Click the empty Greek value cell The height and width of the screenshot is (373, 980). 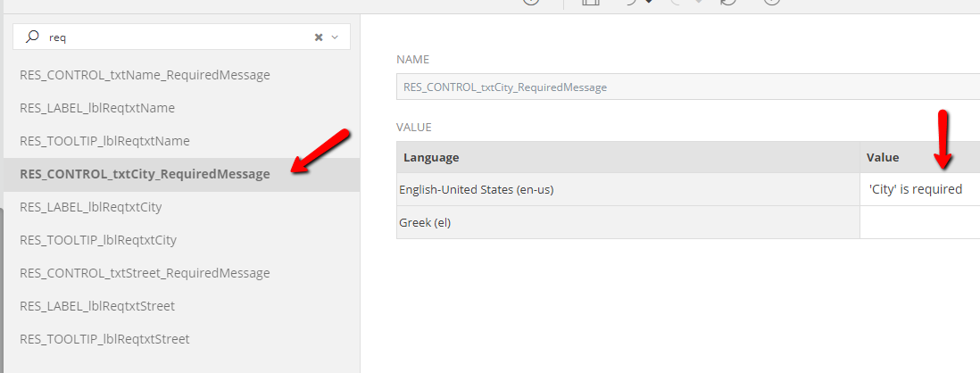coord(919,222)
